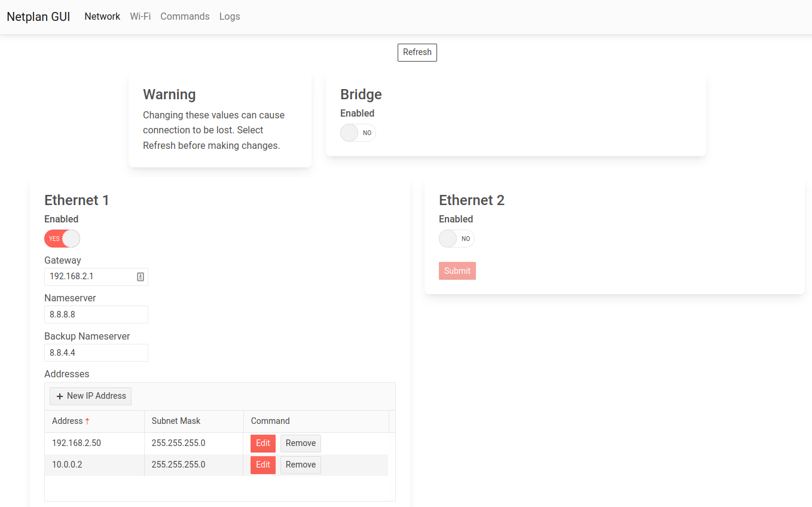
Task: Select the Backup Nameserver field
Action: click(96, 353)
